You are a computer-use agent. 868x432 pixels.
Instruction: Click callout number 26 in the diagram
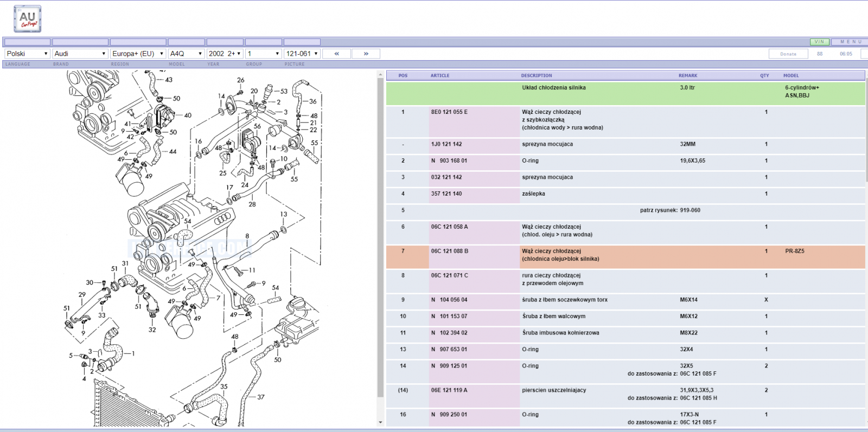(x=240, y=80)
